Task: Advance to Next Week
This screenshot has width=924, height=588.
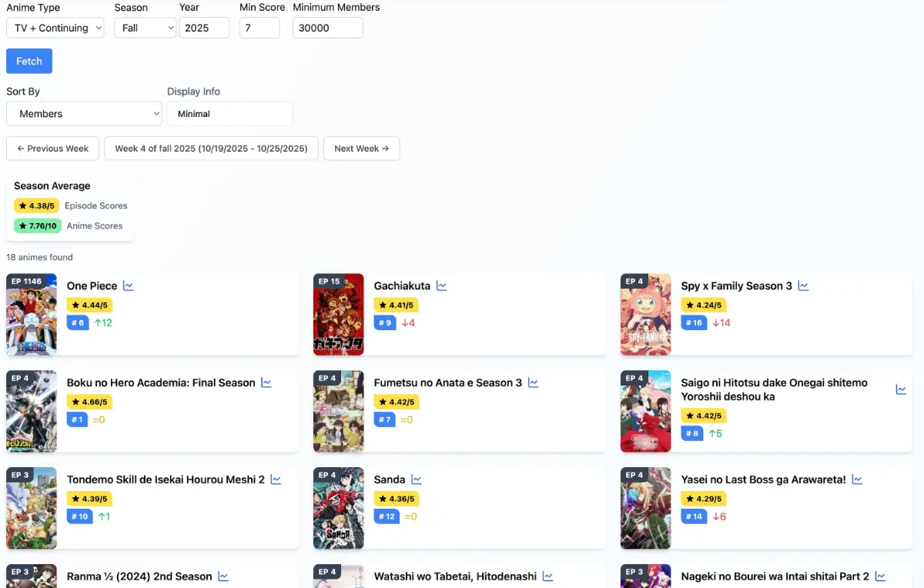Action: click(x=361, y=149)
